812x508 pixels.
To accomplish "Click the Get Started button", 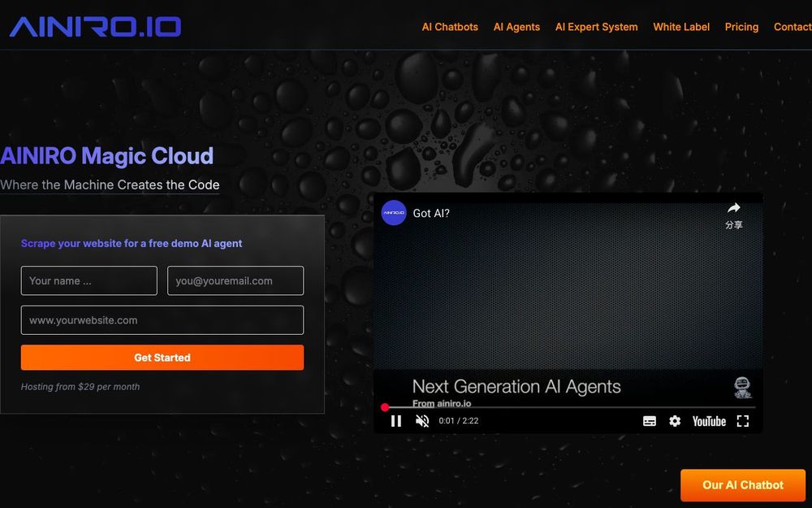I will [162, 358].
